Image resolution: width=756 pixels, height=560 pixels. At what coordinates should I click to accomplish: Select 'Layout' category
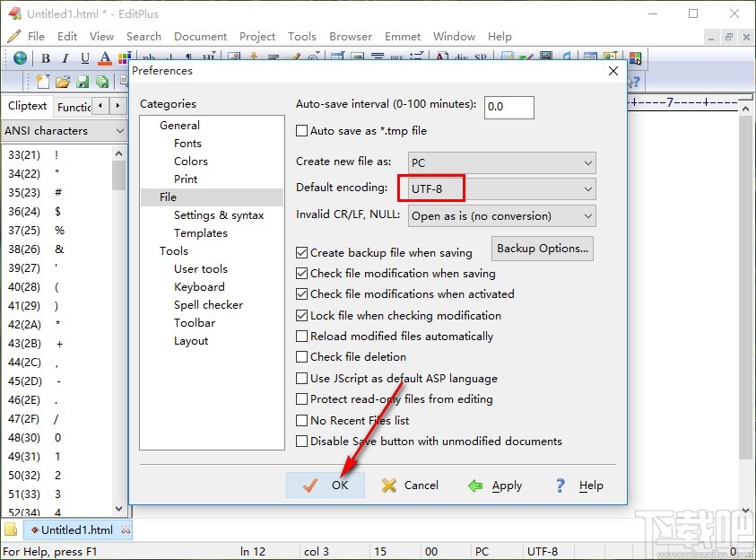pyautogui.click(x=191, y=341)
